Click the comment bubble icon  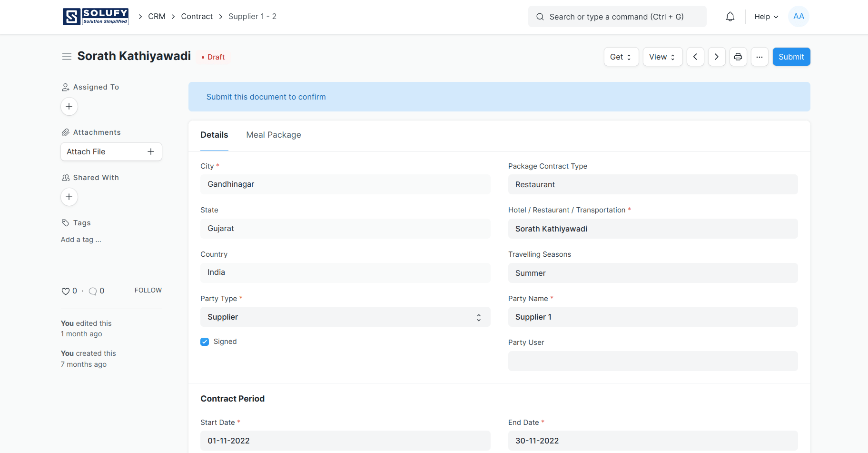(93, 291)
